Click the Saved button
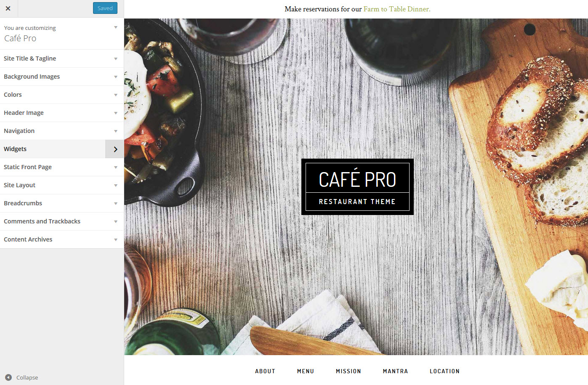588x385 pixels. point(105,8)
